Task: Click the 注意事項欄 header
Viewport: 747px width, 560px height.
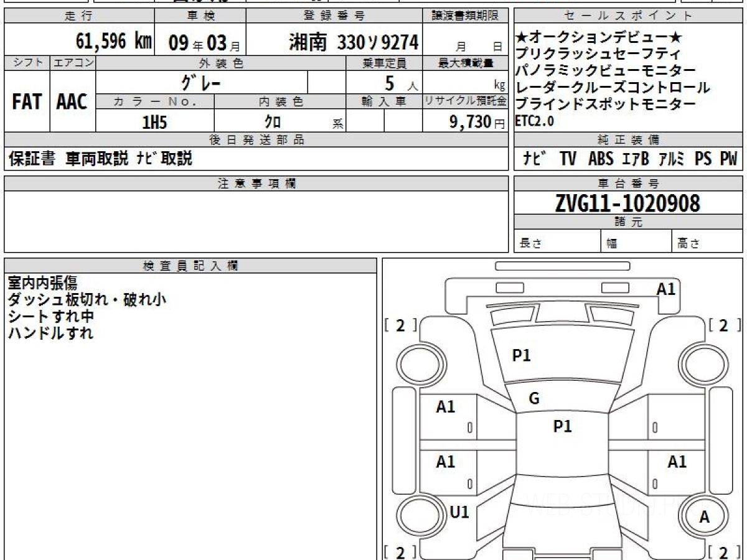Action: (256, 184)
